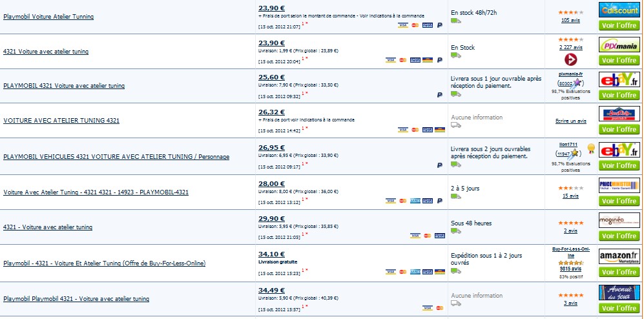This screenshot has height=319, width=644.
Task: Open the Cdiscount merchant logo
Action: point(619,10)
